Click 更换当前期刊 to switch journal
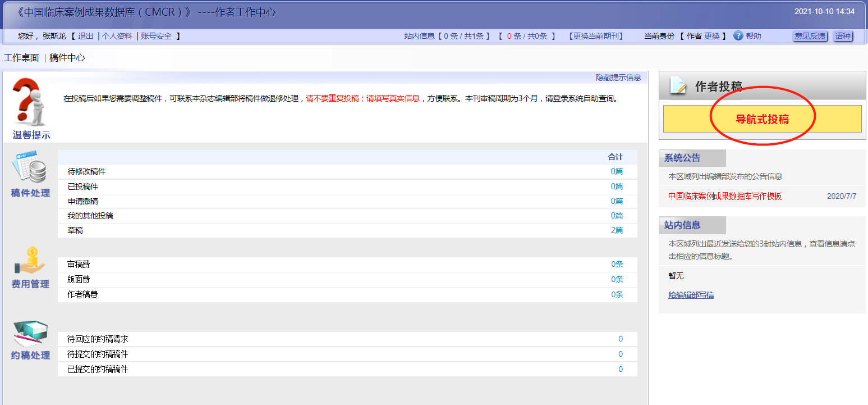Viewport: 868px width, 405px height. [595, 36]
